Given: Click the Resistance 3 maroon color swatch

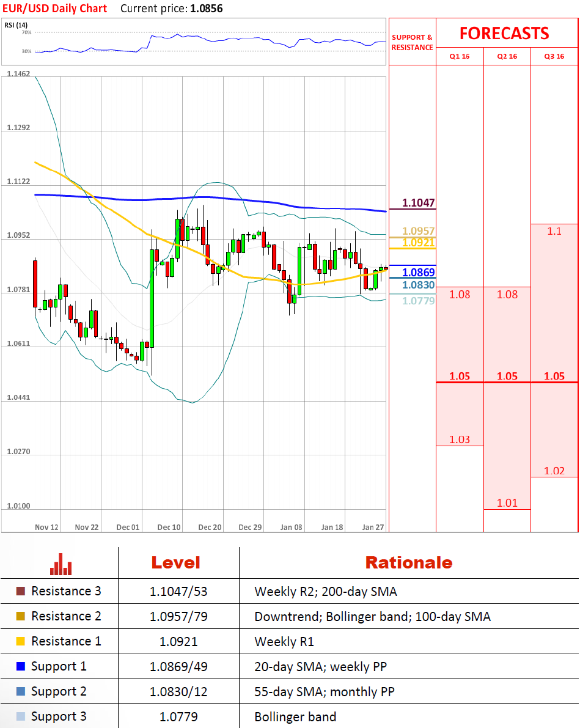Looking at the screenshot, I should click(20, 591).
